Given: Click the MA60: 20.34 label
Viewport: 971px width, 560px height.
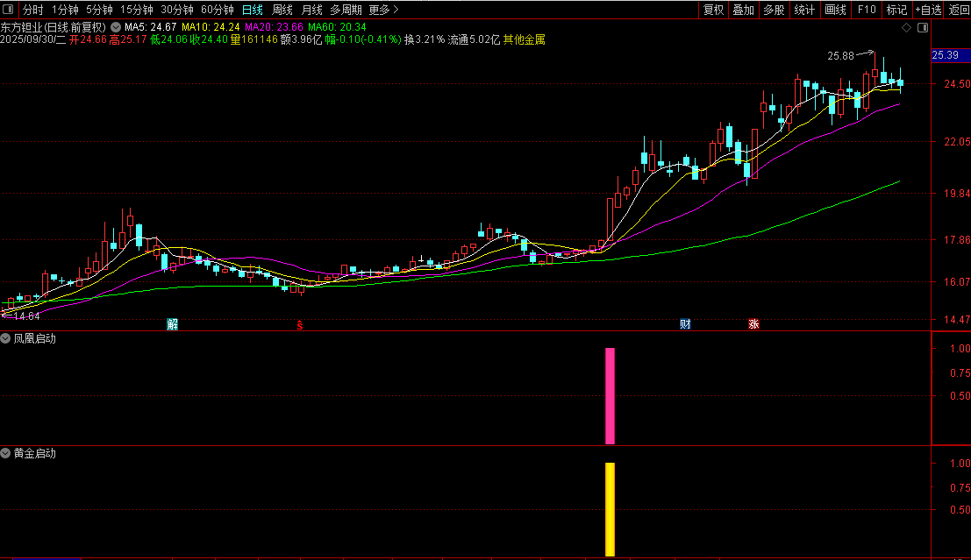Looking at the screenshot, I should pyautogui.click(x=337, y=27).
